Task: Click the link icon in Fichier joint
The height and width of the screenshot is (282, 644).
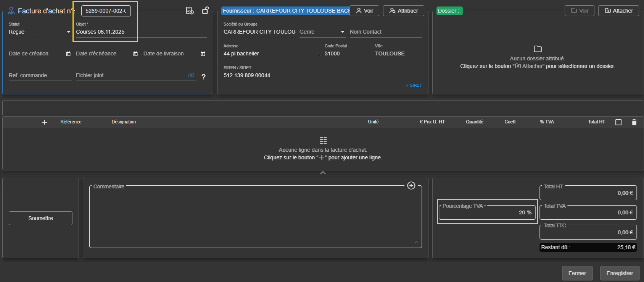Action: coord(191,75)
